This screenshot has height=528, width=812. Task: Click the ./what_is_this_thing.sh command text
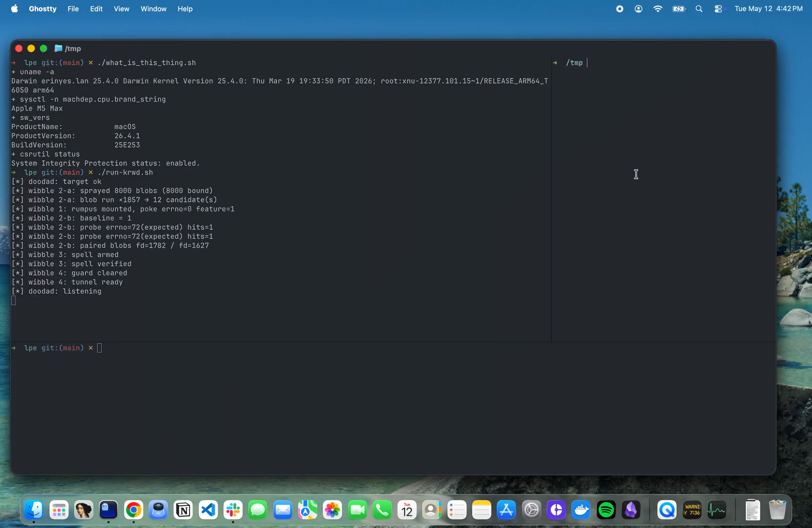[147, 63]
